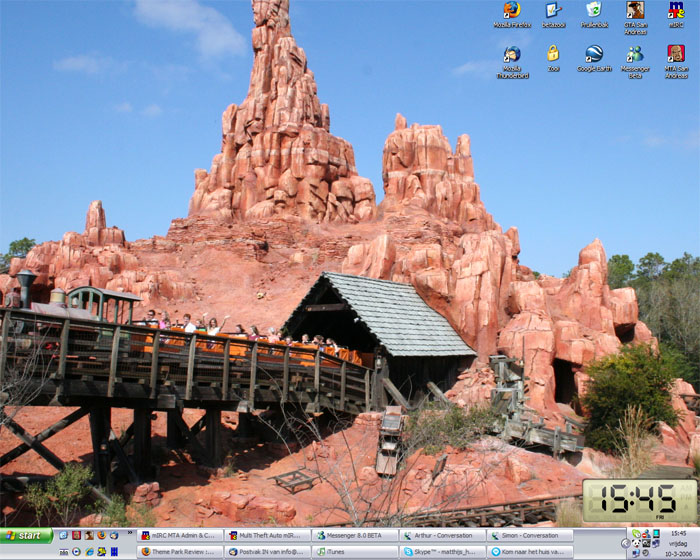Launch GTA San Andreas desktop shortcut
700x560 pixels.
tap(635, 18)
